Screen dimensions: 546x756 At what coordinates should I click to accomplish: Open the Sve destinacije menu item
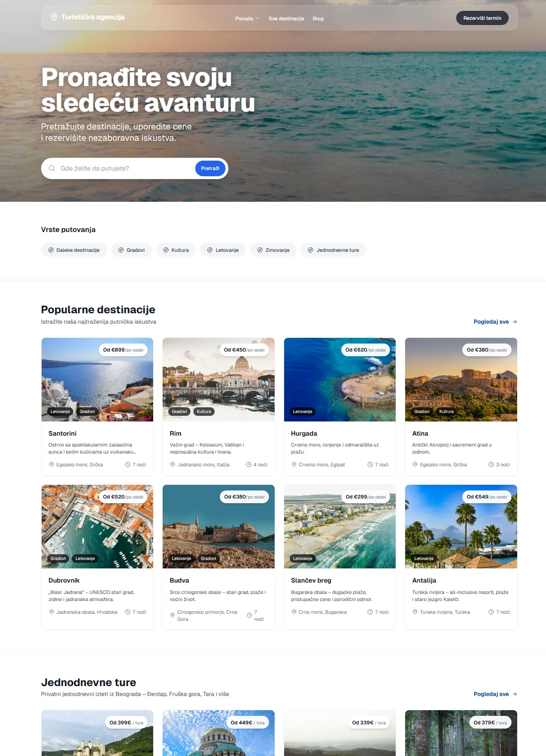286,18
